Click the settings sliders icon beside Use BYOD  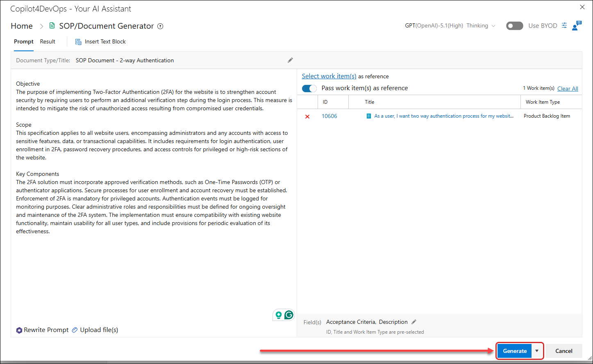564,25
